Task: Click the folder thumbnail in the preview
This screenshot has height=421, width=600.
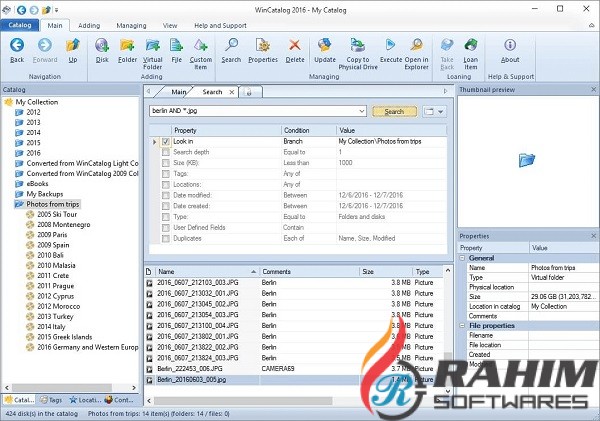Action: (527, 160)
